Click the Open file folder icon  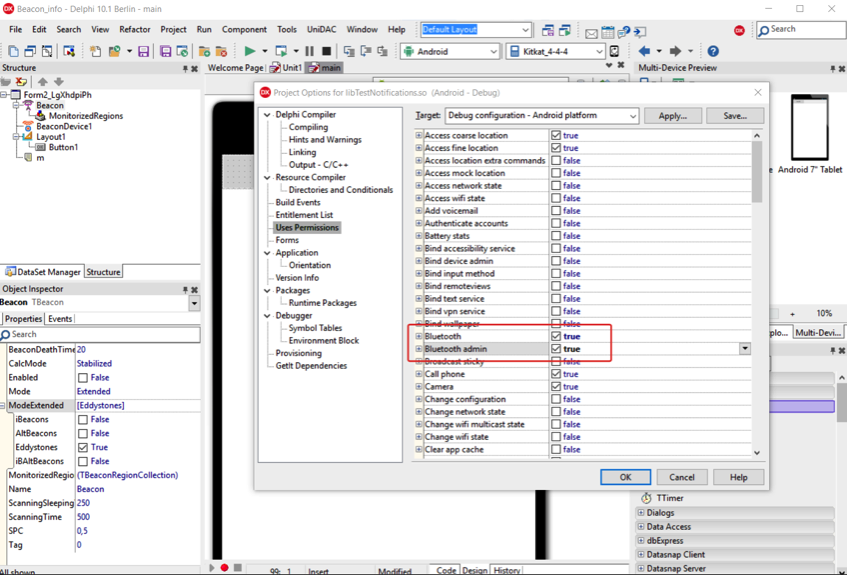114,51
